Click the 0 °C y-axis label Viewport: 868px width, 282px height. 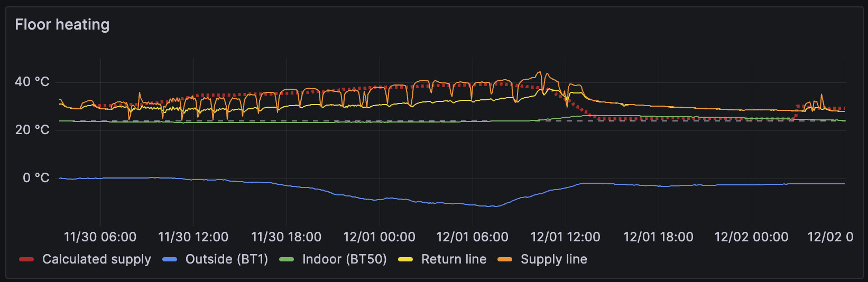[x=35, y=178]
